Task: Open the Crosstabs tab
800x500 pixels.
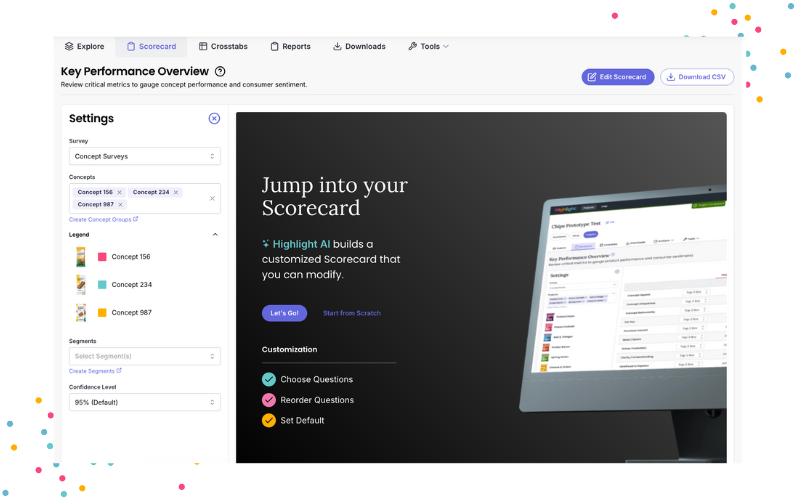Action: pyautogui.click(x=223, y=46)
